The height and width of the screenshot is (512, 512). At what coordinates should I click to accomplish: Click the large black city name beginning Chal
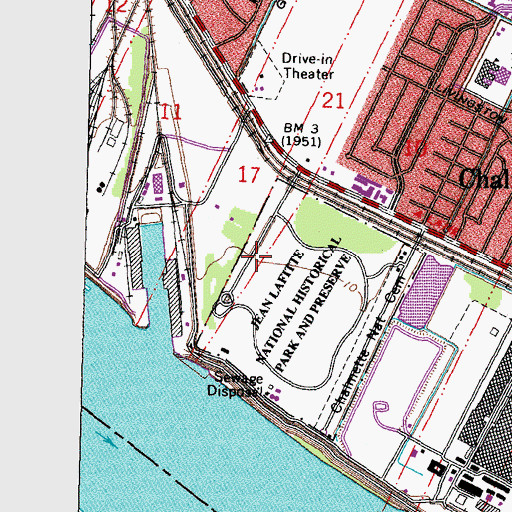(x=485, y=179)
